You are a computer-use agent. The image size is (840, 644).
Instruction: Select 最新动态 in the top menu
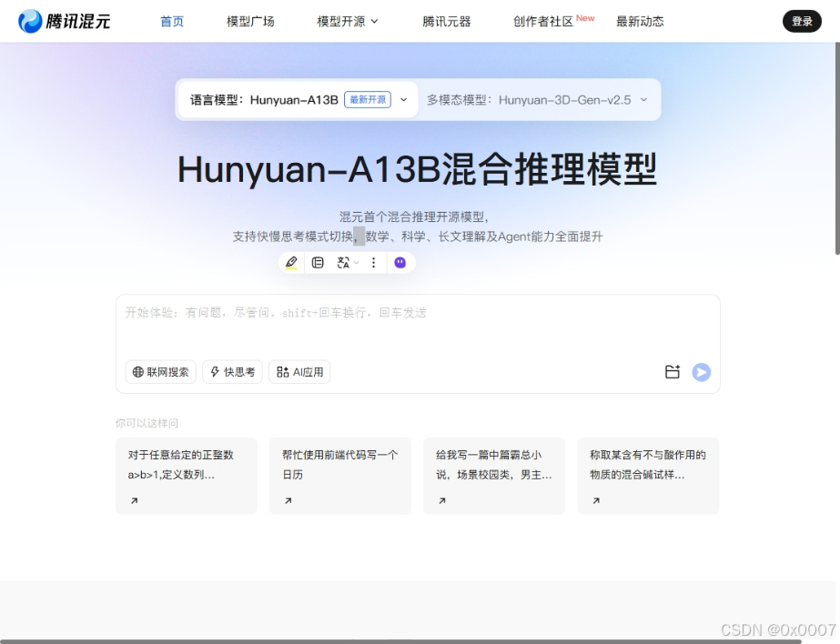click(640, 20)
